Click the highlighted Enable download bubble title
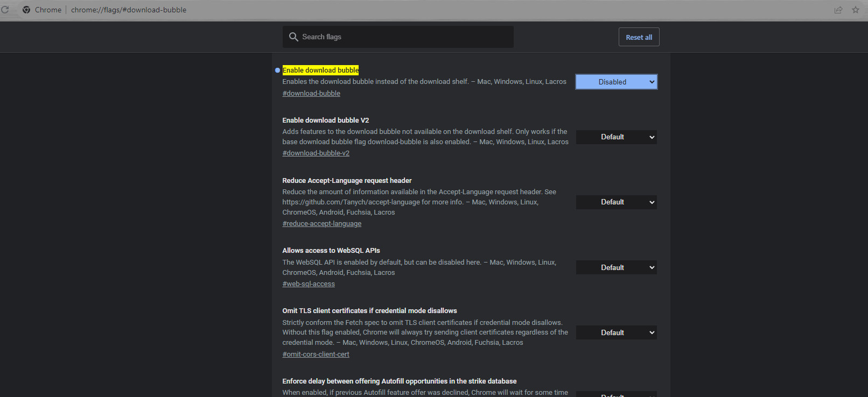 (x=320, y=70)
